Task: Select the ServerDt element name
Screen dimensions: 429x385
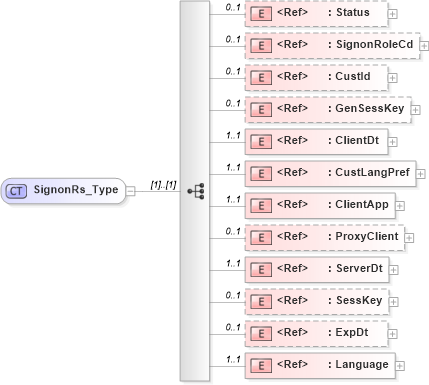Action: [359, 268]
